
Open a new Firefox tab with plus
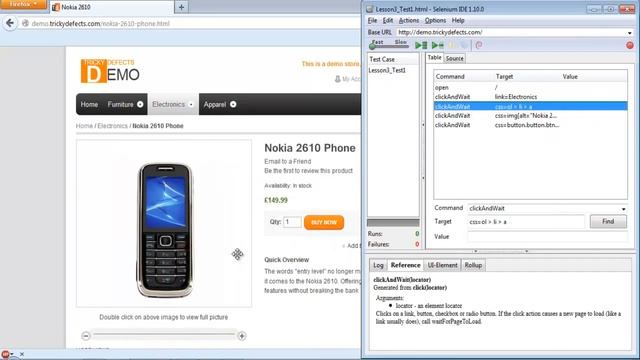(x=181, y=7)
